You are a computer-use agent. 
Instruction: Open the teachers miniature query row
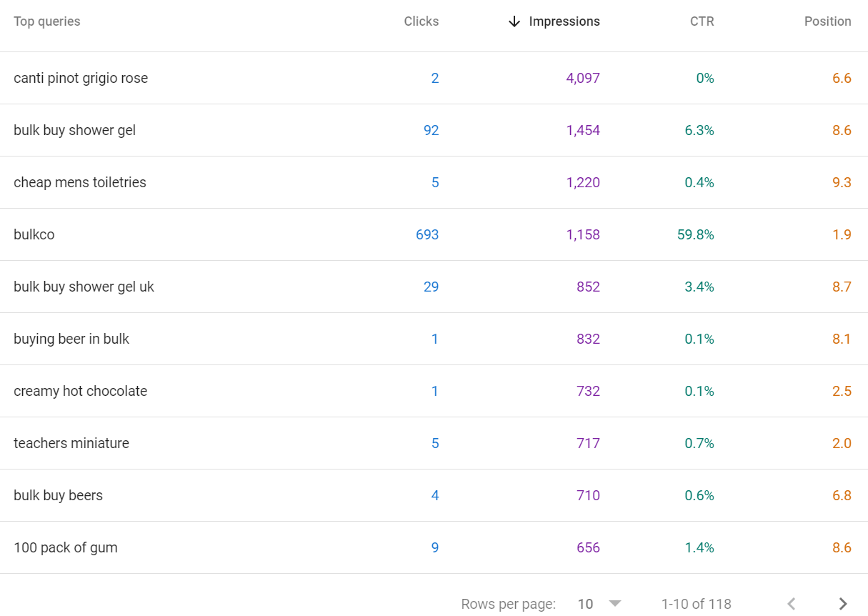coord(71,443)
